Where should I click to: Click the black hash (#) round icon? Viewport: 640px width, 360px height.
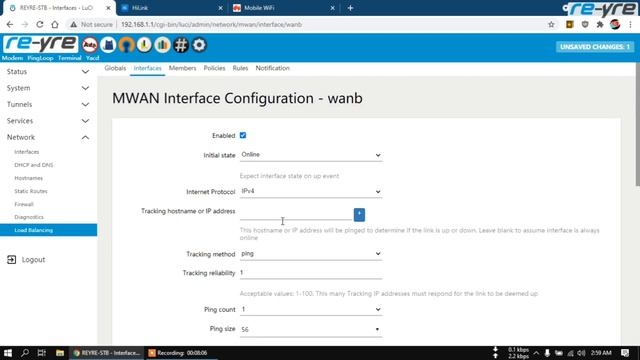click(x=181, y=45)
